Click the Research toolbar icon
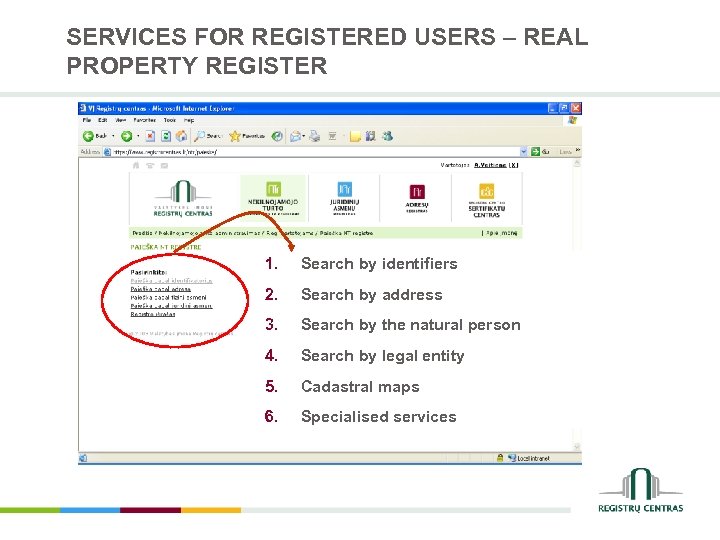720x540 pixels. coord(371,136)
